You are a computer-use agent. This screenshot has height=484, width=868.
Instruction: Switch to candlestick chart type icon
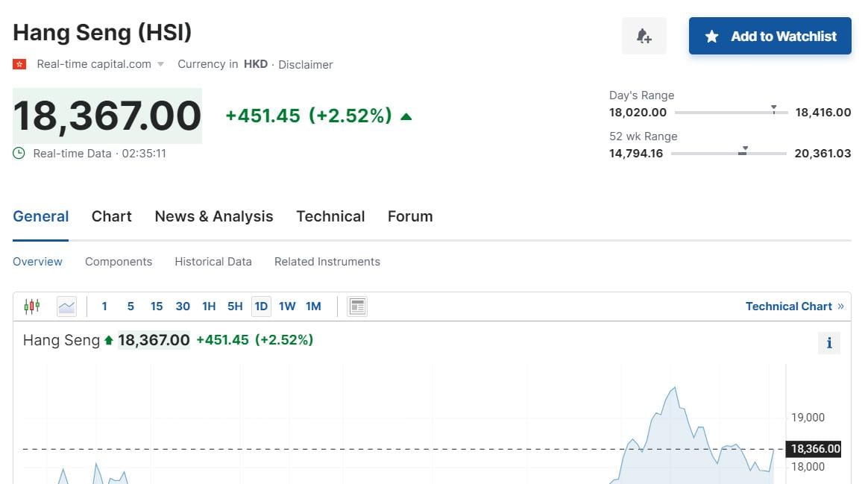[31, 306]
